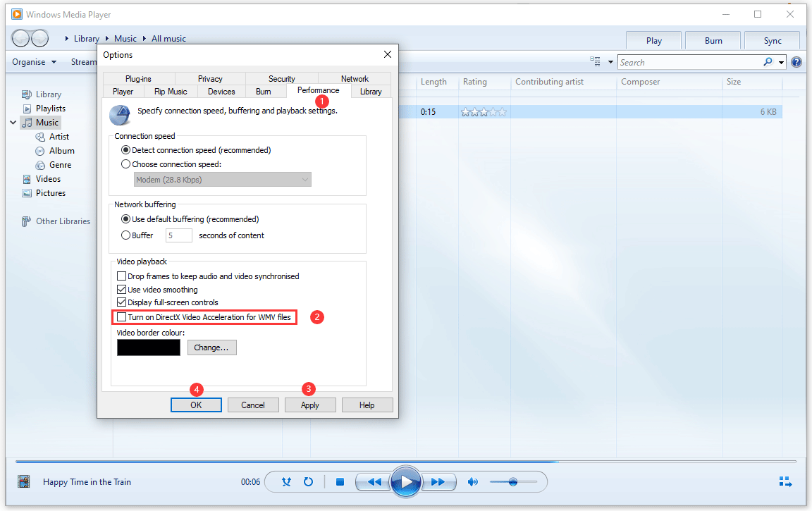Click the All music breadcrumb arrow
This screenshot has width=812, height=511.
[x=144, y=39]
